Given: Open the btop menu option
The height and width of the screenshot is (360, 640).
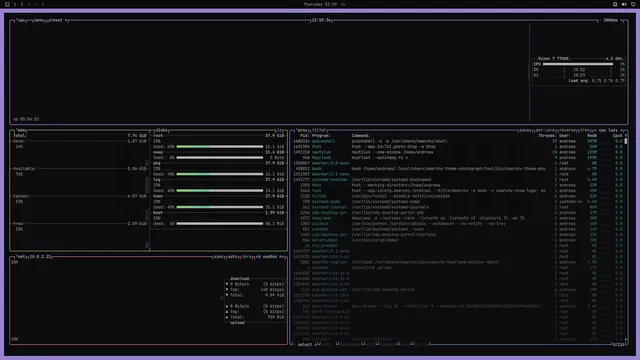Looking at the screenshot, I should 39,20.
